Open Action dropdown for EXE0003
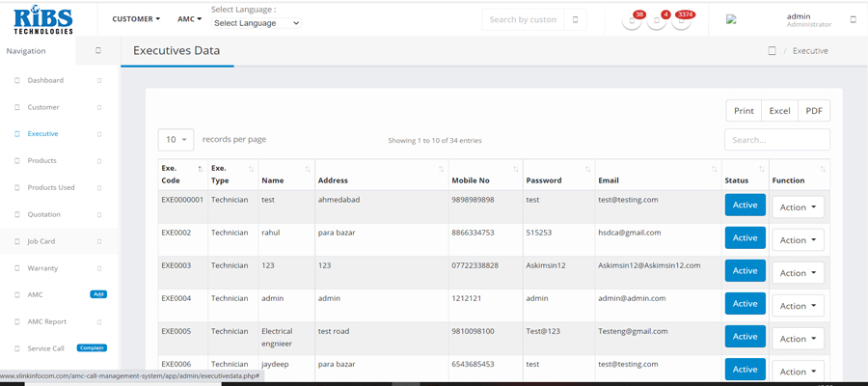Image resolution: width=868 pixels, height=386 pixels. click(x=798, y=273)
